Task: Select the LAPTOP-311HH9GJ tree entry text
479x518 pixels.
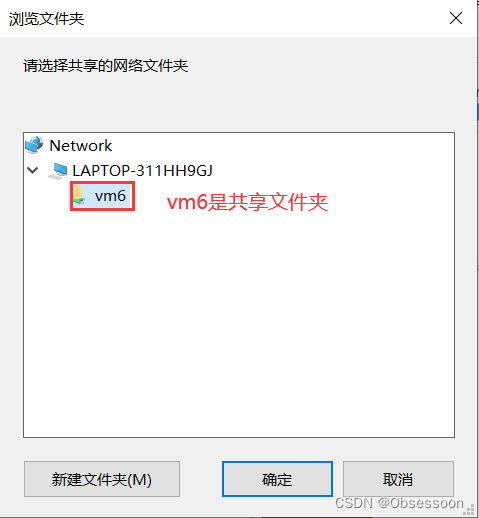Action: click(x=142, y=171)
